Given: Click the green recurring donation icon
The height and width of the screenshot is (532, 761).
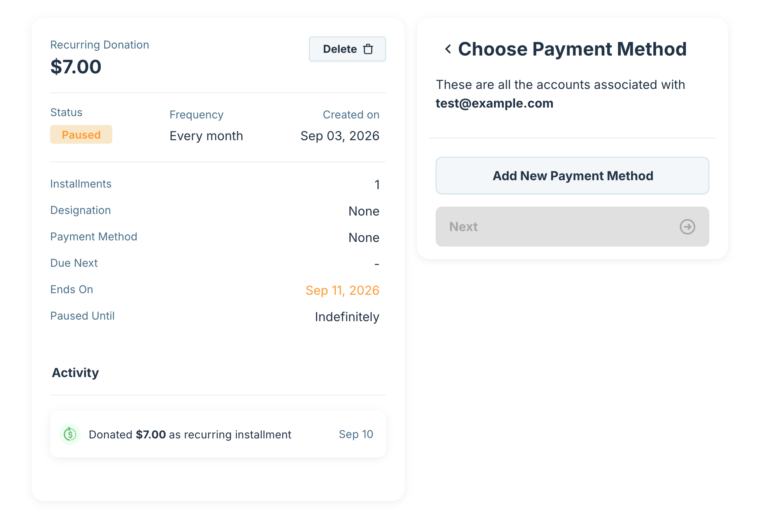Looking at the screenshot, I should pos(70,434).
